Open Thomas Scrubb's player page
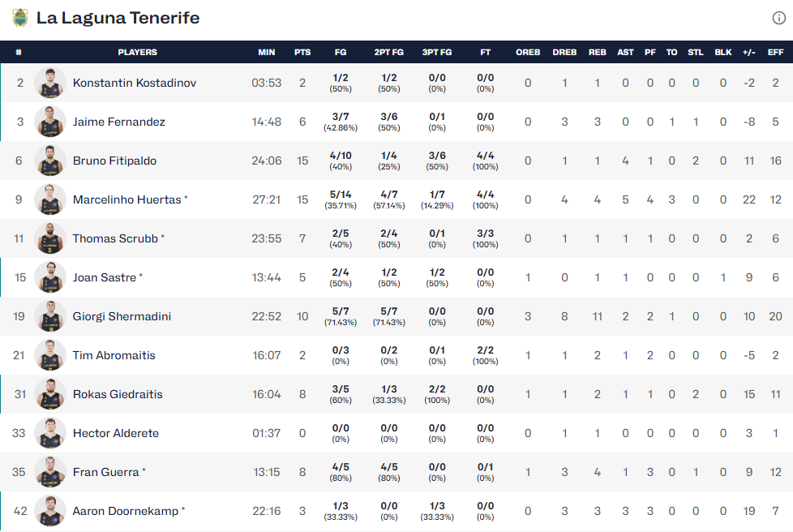 pos(116,238)
